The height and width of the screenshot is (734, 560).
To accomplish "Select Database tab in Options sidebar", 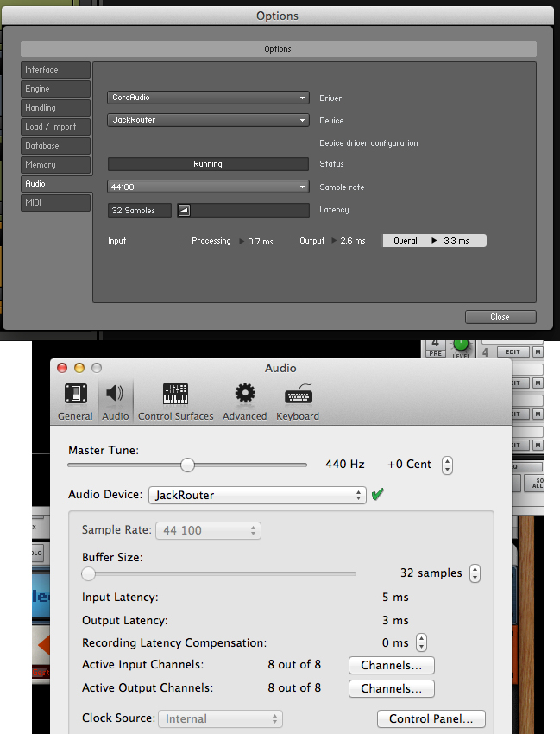I will tap(56, 146).
